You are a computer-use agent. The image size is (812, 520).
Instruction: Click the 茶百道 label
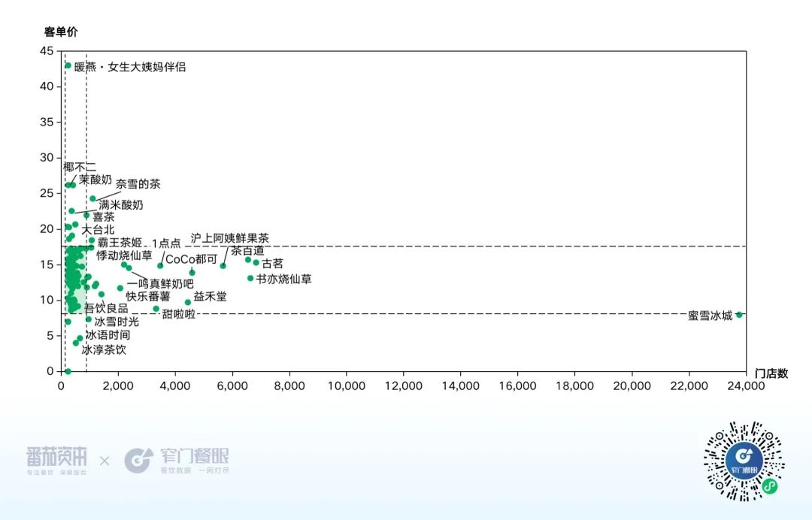[247, 251]
